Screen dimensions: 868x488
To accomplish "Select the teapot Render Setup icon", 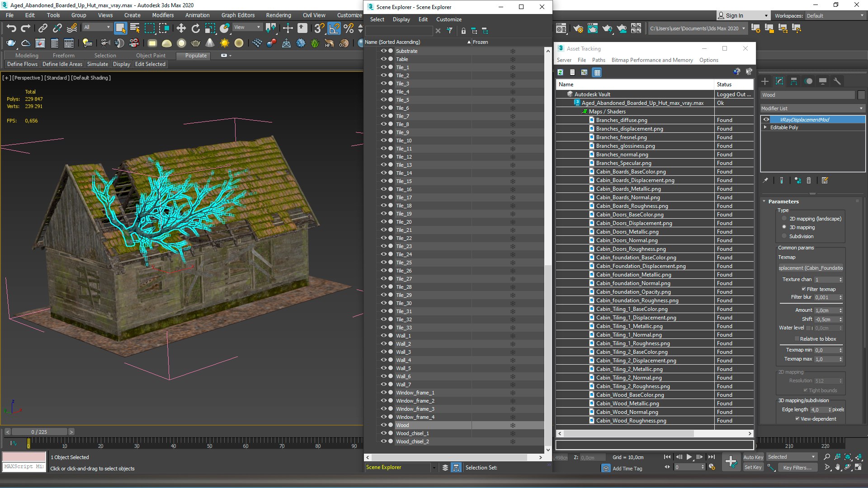I will (x=578, y=29).
